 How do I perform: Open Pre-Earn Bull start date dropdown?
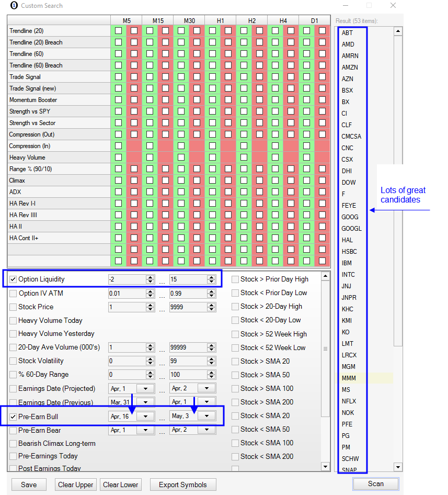point(145,416)
